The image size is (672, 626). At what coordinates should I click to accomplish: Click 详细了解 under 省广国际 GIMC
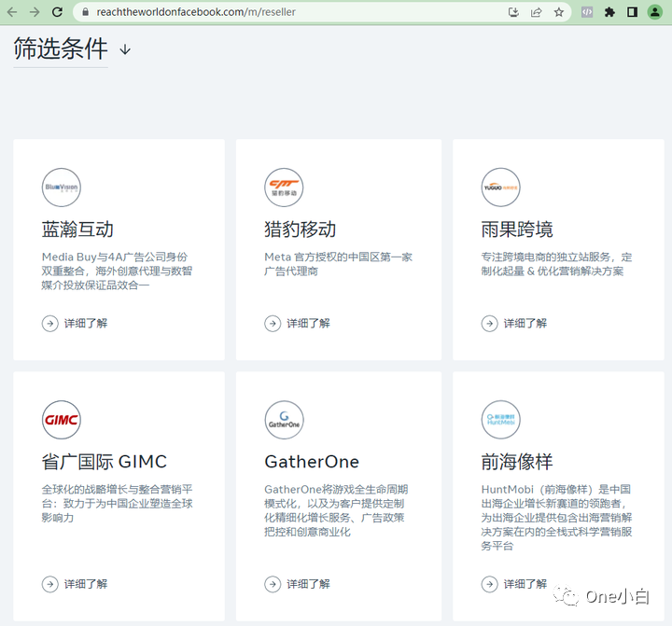(x=86, y=584)
